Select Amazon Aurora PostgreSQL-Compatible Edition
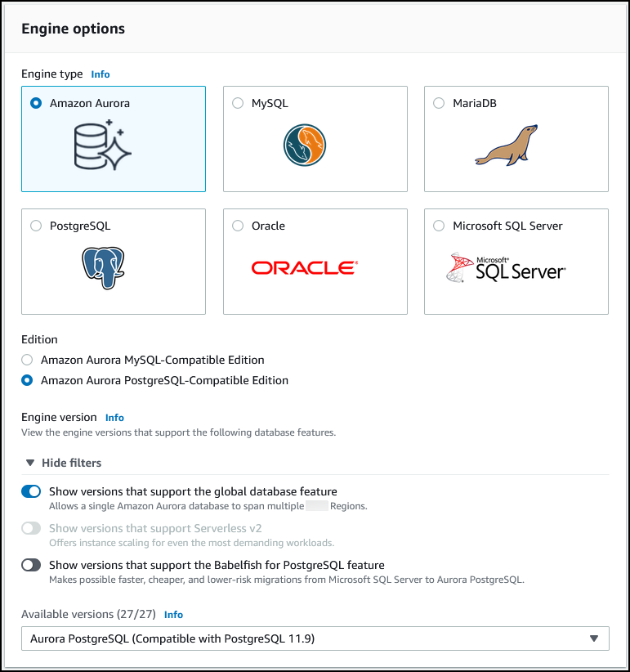 [x=28, y=380]
